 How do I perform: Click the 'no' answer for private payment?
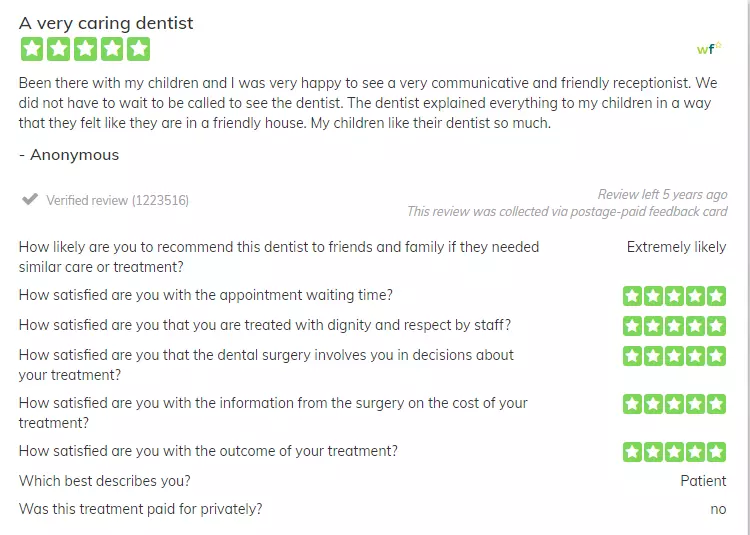[718, 509]
